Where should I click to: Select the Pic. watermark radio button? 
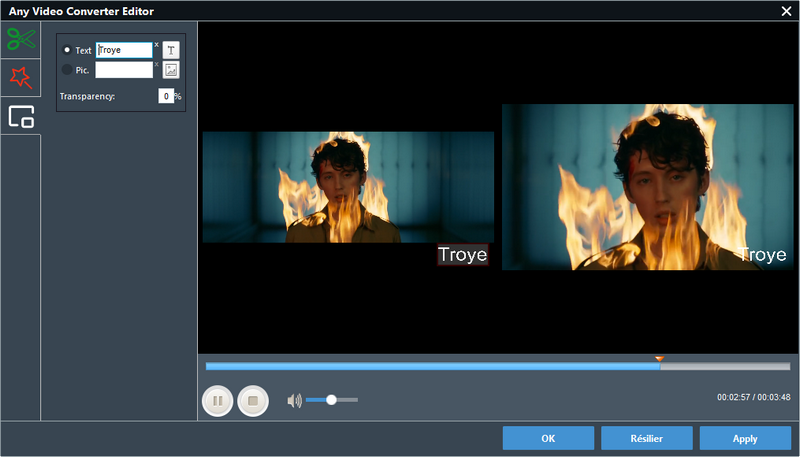tap(67, 69)
